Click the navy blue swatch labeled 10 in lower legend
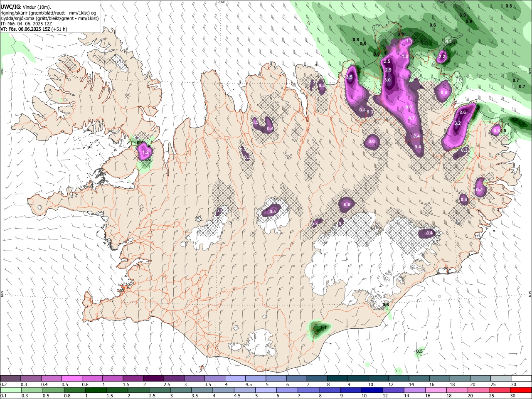 pos(372,390)
